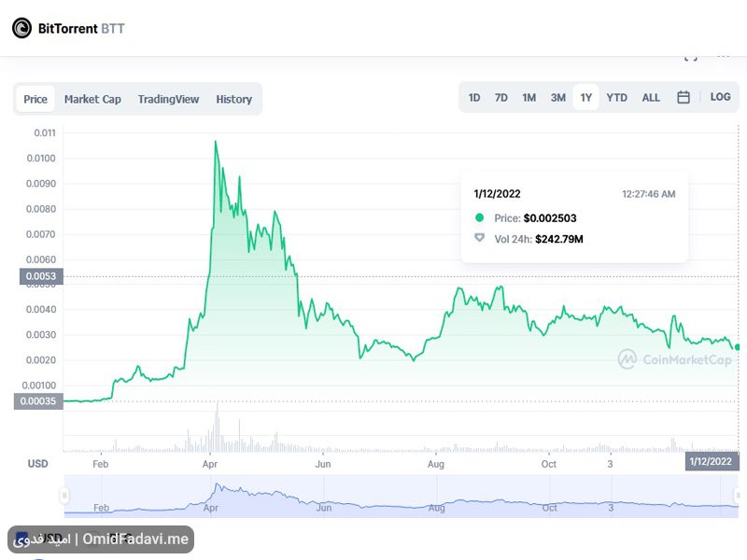
Task: Click the Aug label on the time axis
Action: 436,464
